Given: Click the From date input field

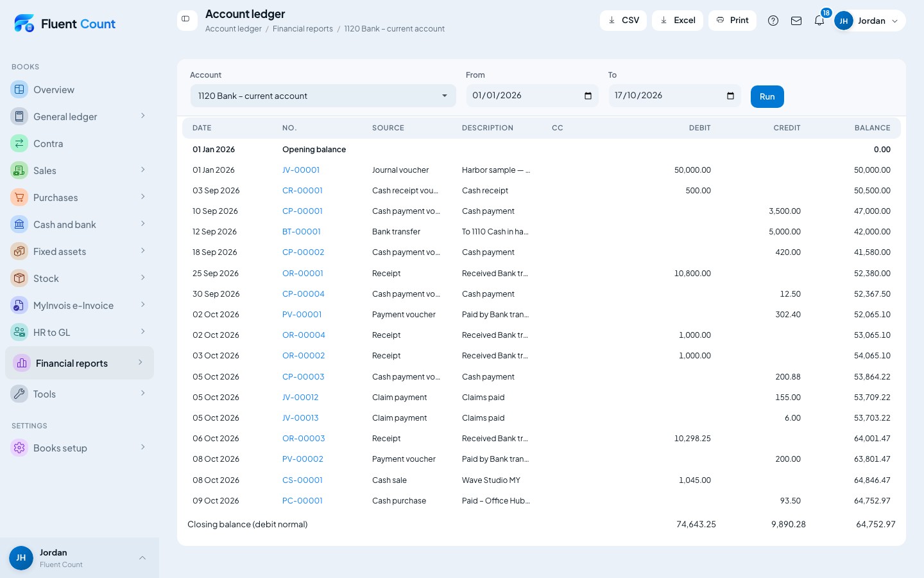Looking at the screenshot, I should [x=533, y=96].
